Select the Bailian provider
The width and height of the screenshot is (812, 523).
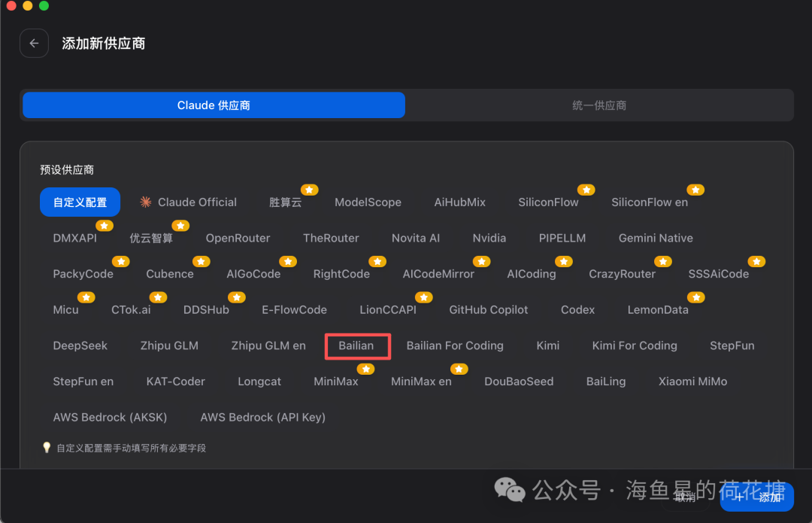coord(356,345)
